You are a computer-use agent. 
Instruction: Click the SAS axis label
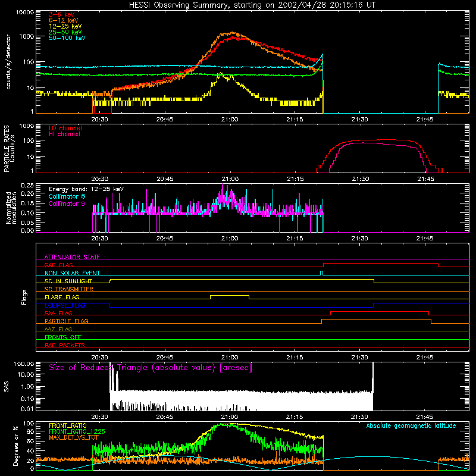point(7,386)
